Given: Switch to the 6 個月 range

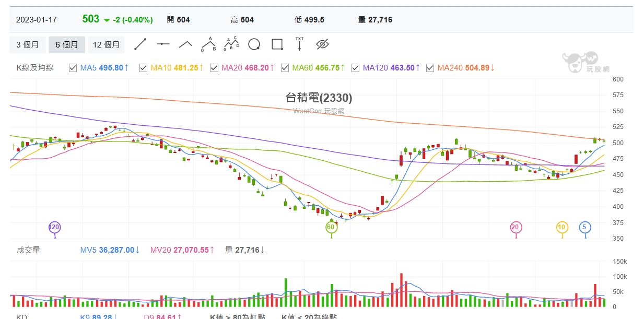Looking at the screenshot, I should (67, 45).
